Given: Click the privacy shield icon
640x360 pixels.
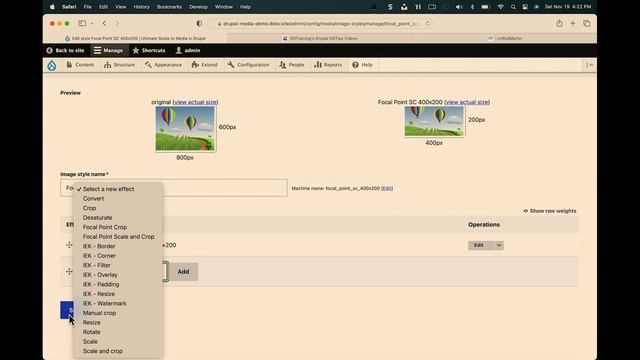Looking at the screenshot, I should (x=199, y=24).
